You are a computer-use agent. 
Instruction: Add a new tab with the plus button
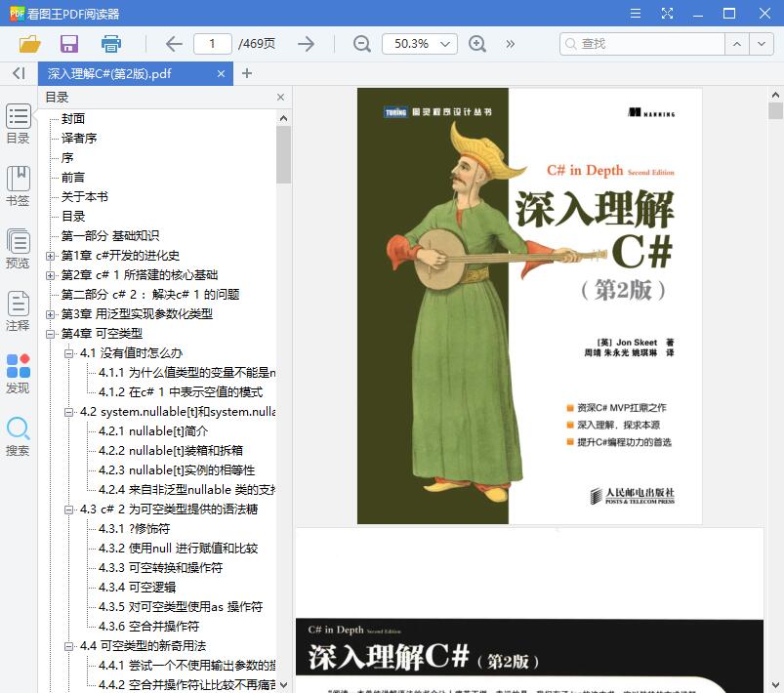246,73
